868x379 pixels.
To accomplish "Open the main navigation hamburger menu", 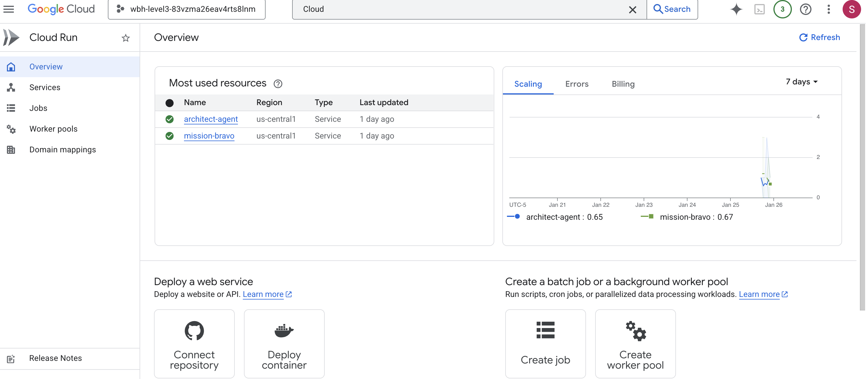I will pos(9,9).
